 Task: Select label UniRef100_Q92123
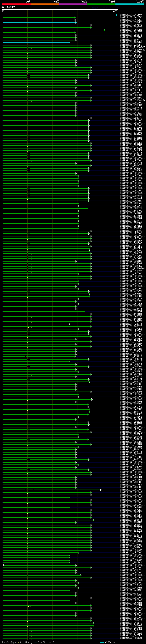pyautogui.click(x=131, y=422)
